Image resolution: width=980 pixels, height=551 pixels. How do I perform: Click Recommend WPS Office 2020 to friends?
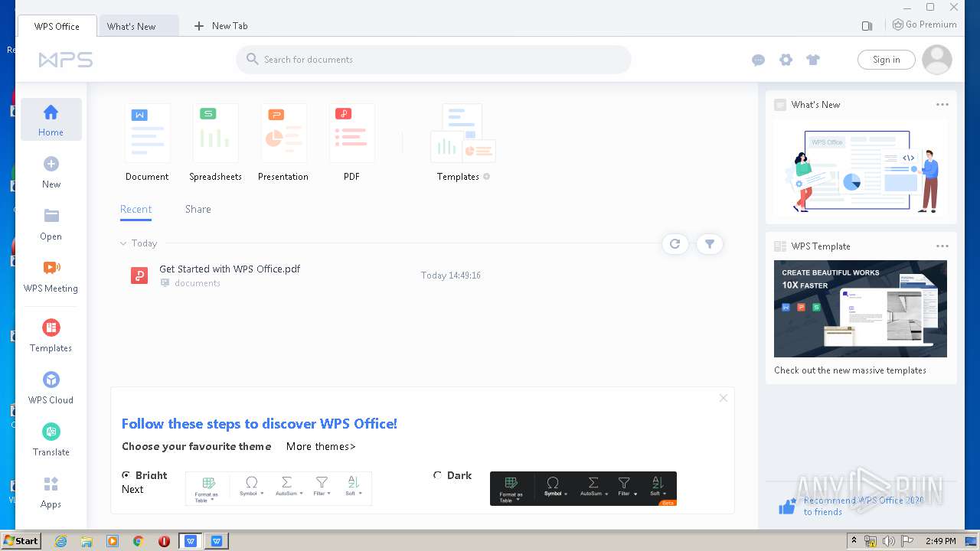click(x=864, y=507)
